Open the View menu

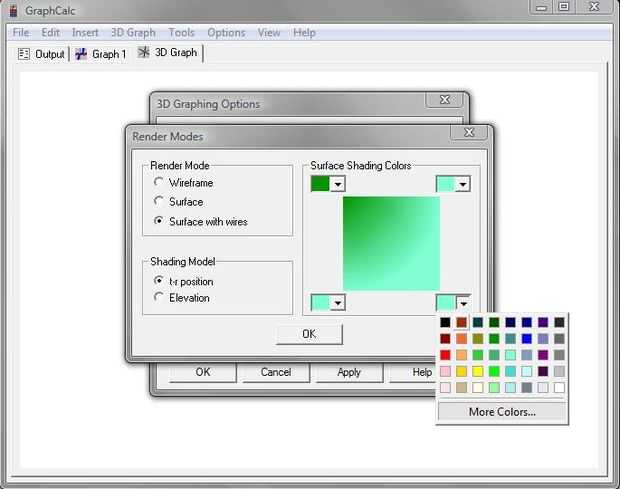pos(269,32)
